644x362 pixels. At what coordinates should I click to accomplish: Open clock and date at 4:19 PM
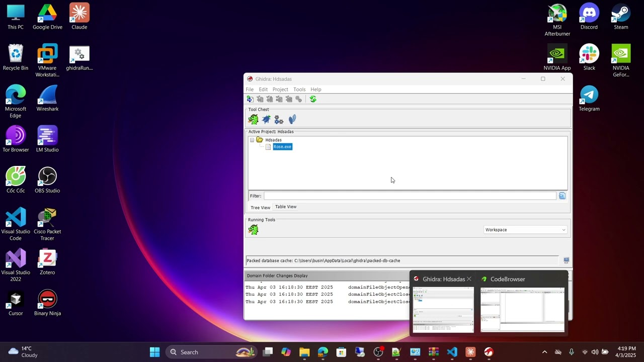pos(626,352)
